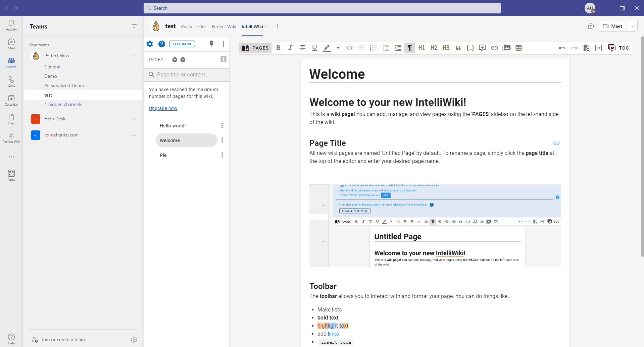This screenshot has height=347, width=644.
Task: Open IntelliWiki settings gear
Action: click(x=150, y=44)
